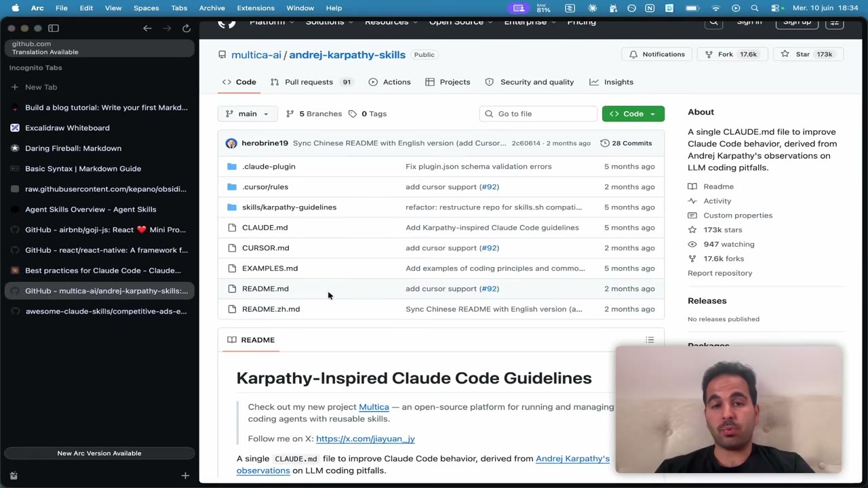The height and width of the screenshot is (488, 868).
Task: Switch to Agent Skills Overview sidebar tab
Action: [x=99, y=209]
